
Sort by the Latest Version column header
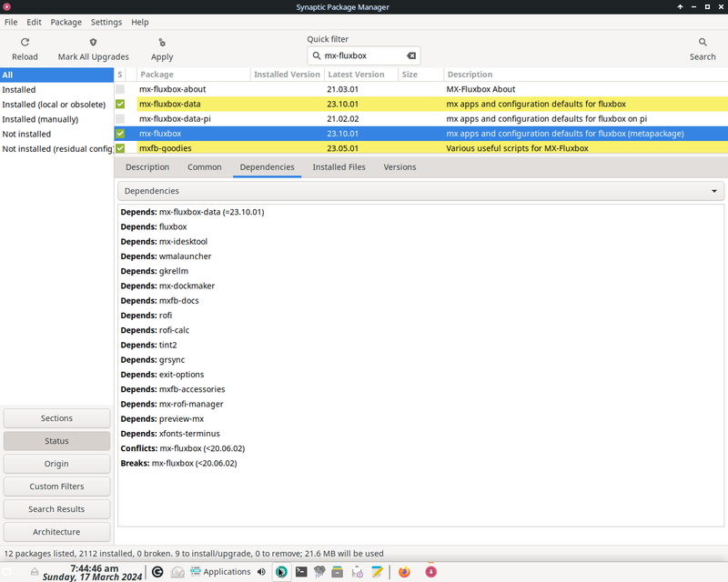coord(361,75)
